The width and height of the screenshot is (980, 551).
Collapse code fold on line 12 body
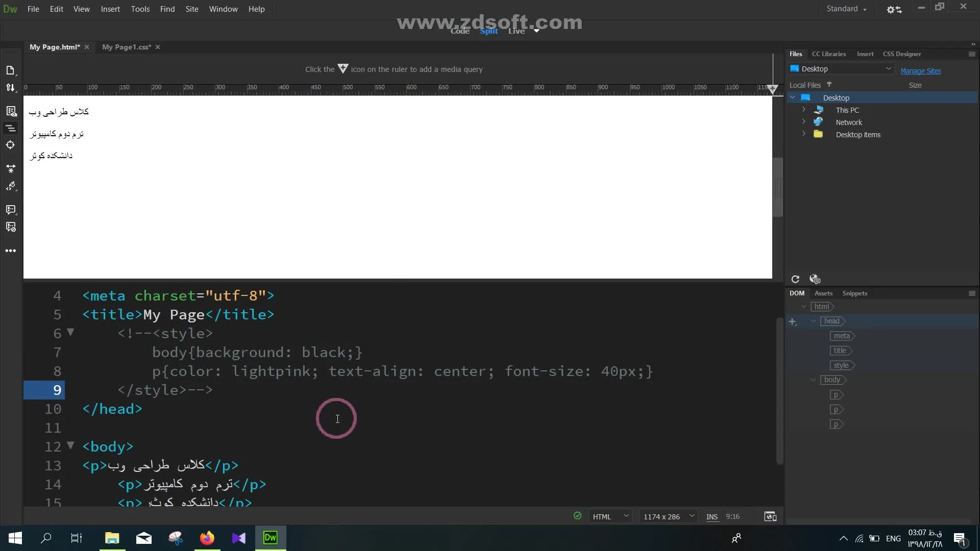pyautogui.click(x=70, y=445)
